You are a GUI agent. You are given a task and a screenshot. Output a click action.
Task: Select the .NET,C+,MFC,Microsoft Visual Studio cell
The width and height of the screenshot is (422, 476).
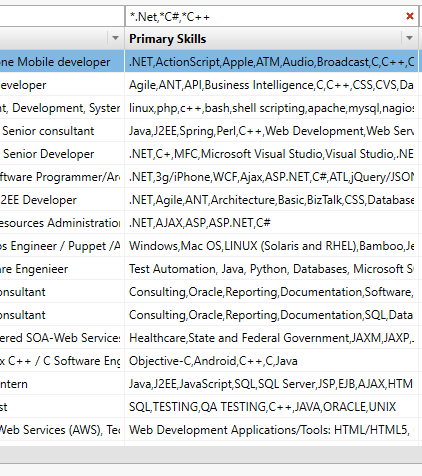pyautogui.click(x=271, y=154)
